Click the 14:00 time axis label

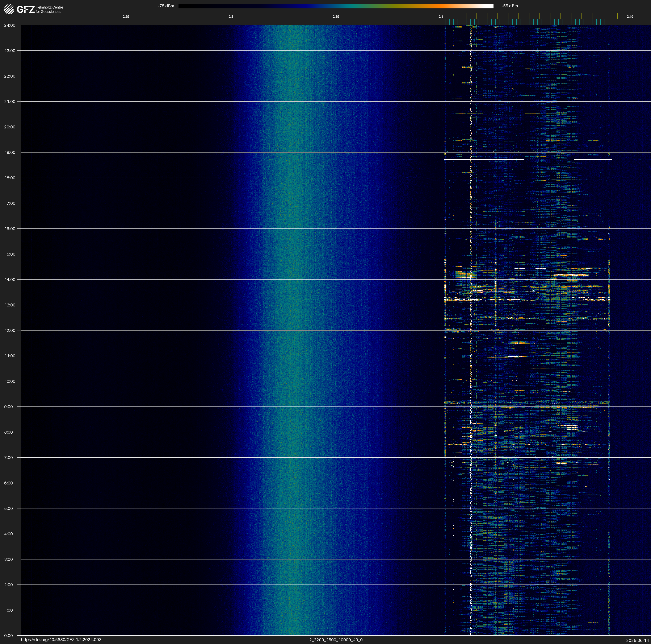point(10,280)
